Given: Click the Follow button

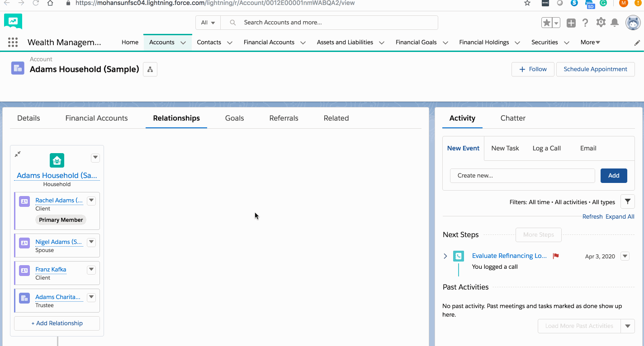Looking at the screenshot, I should (x=533, y=69).
